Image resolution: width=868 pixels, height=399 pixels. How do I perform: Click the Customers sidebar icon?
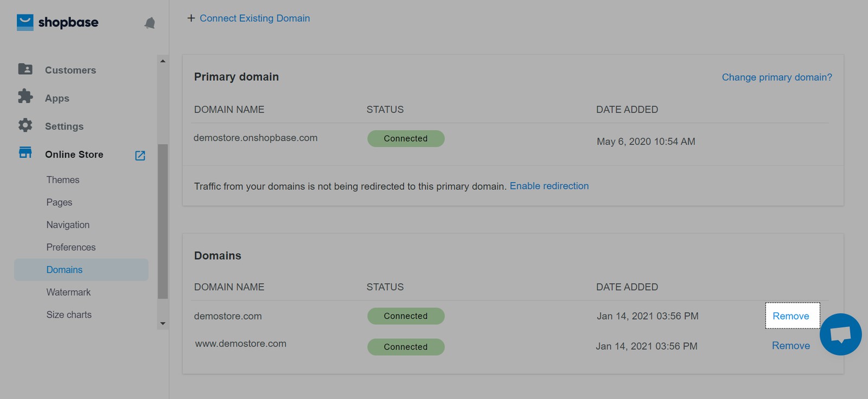coord(25,69)
